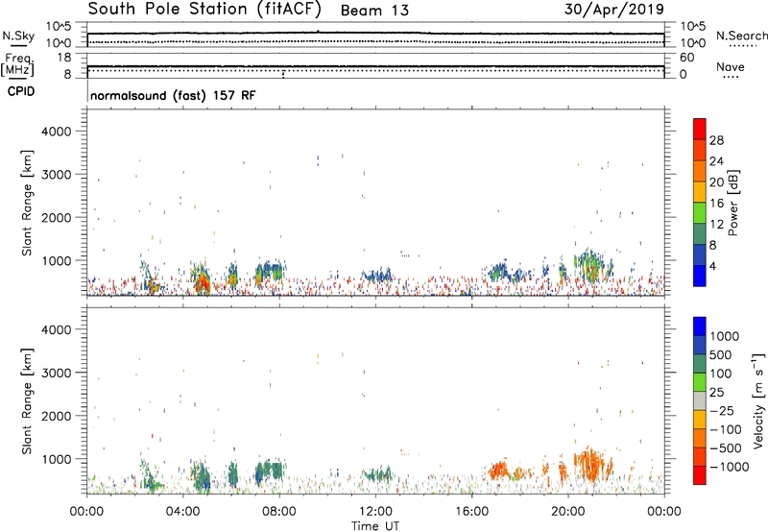Click the "normalsound (fast) 157 RF" text

173,95
